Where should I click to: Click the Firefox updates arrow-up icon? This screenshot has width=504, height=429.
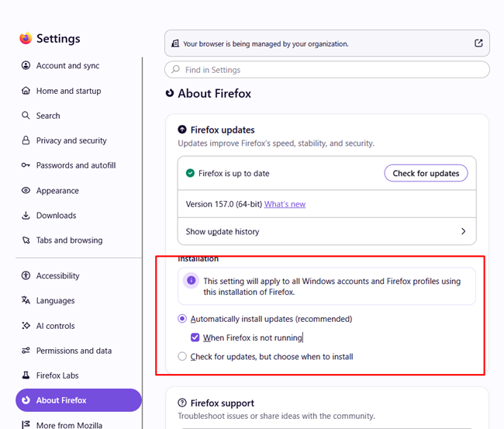(182, 130)
